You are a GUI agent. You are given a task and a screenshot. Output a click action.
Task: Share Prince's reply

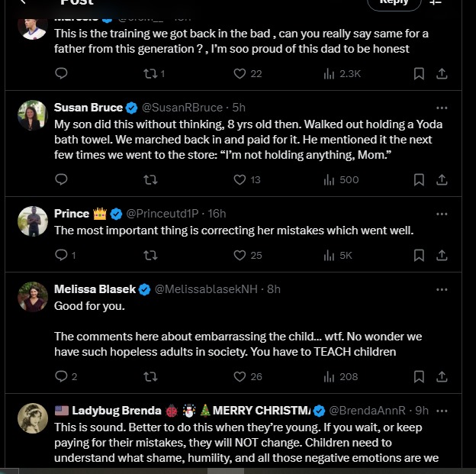click(442, 255)
